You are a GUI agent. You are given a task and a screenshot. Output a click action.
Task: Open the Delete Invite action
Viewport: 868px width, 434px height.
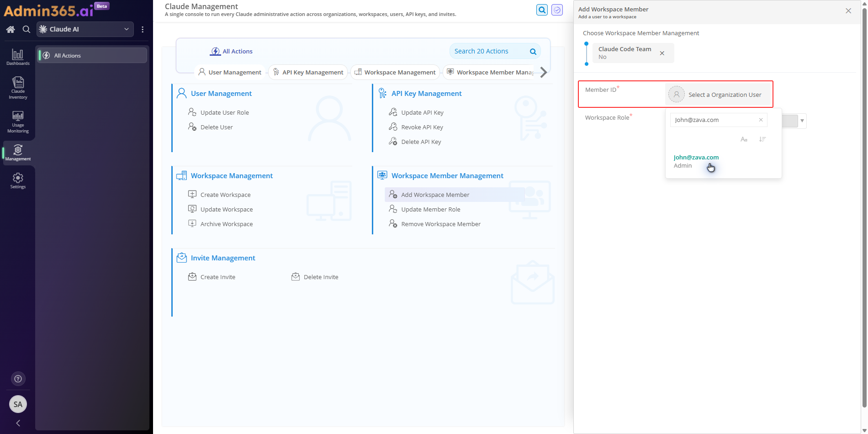(x=321, y=277)
